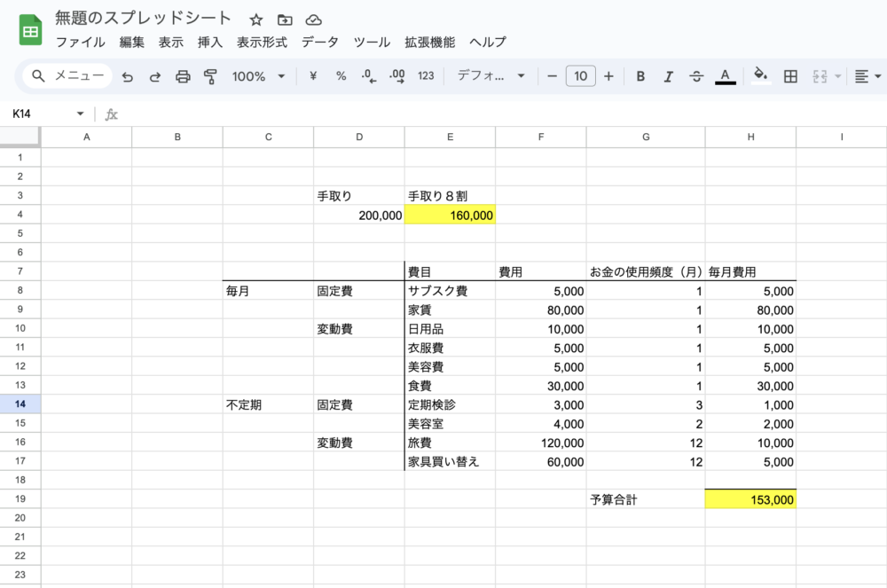This screenshot has width=887, height=588.
Task: Check cloud save status icon
Action: (313, 20)
